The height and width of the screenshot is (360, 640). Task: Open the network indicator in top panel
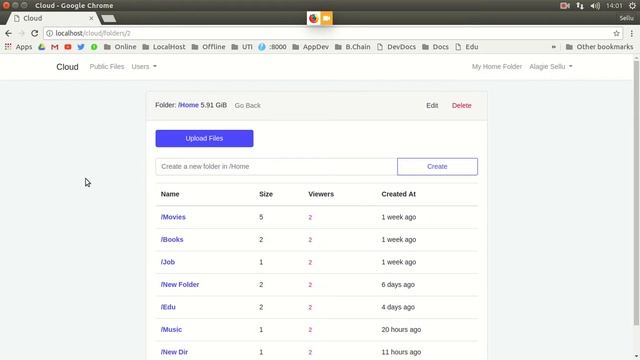[x=580, y=6]
